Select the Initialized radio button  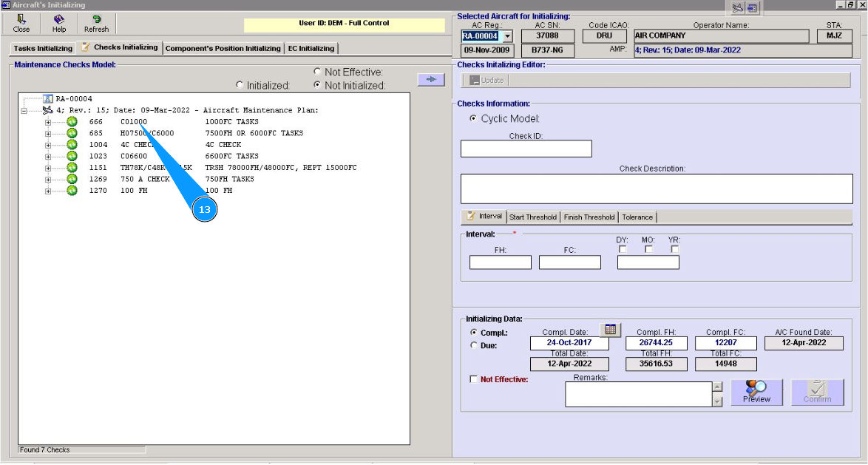click(240, 85)
